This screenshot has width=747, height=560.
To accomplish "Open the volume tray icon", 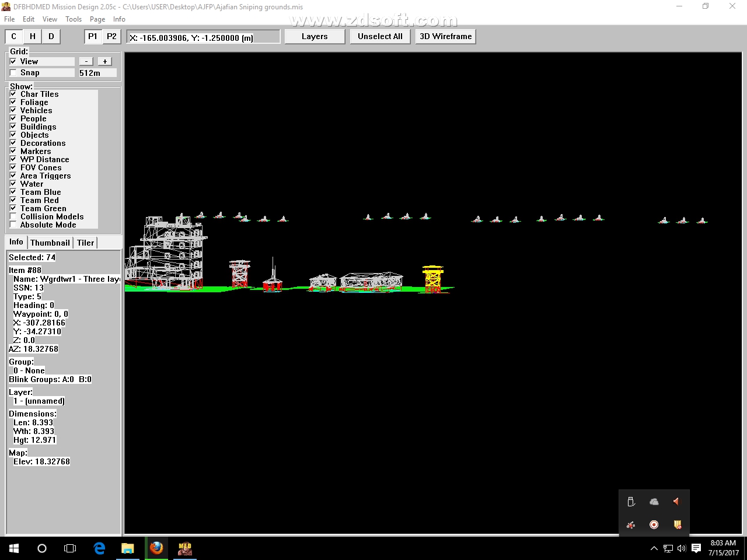I will [682, 548].
